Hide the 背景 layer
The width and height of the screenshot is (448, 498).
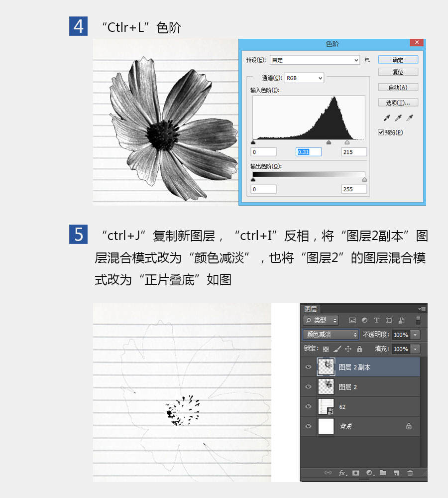click(308, 426)
